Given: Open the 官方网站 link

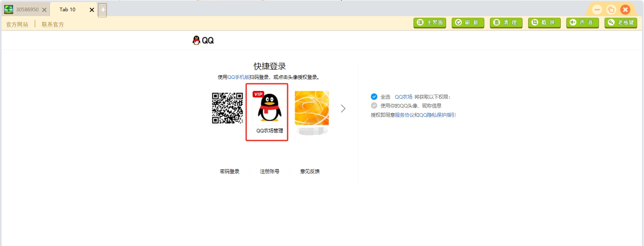Looking at the screenshot, I should (17, 24).
